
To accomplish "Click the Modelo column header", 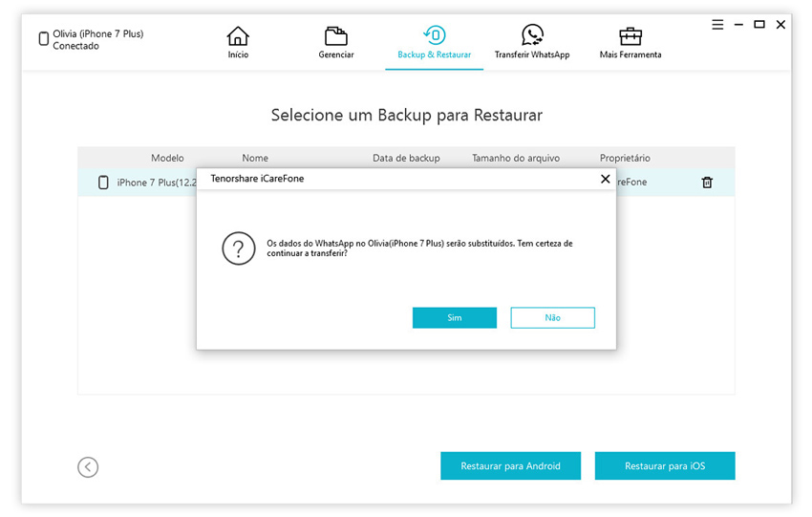I will coord(167,158).
